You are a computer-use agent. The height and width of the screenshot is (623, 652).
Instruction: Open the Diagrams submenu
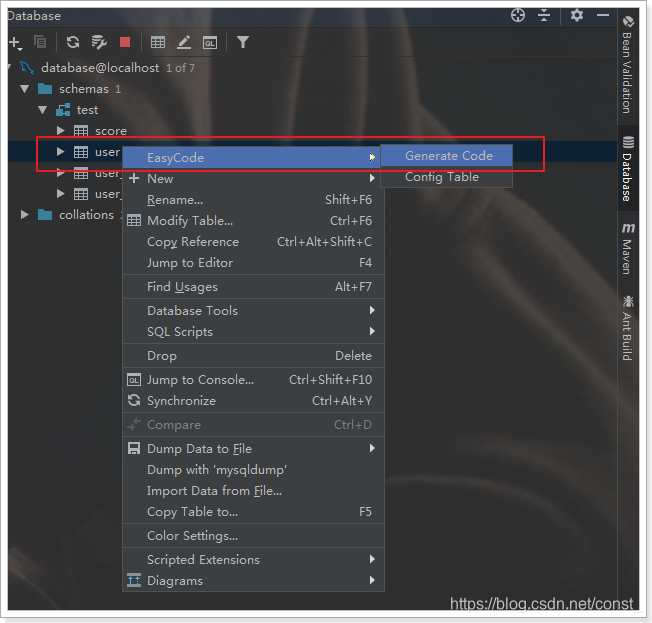253,581
